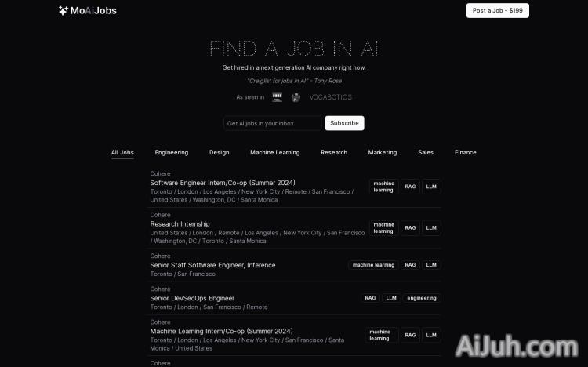Click LLM tag on Software Engineer Intern row
The width and height of the screenshot is (588, 367).
[431, 187]
